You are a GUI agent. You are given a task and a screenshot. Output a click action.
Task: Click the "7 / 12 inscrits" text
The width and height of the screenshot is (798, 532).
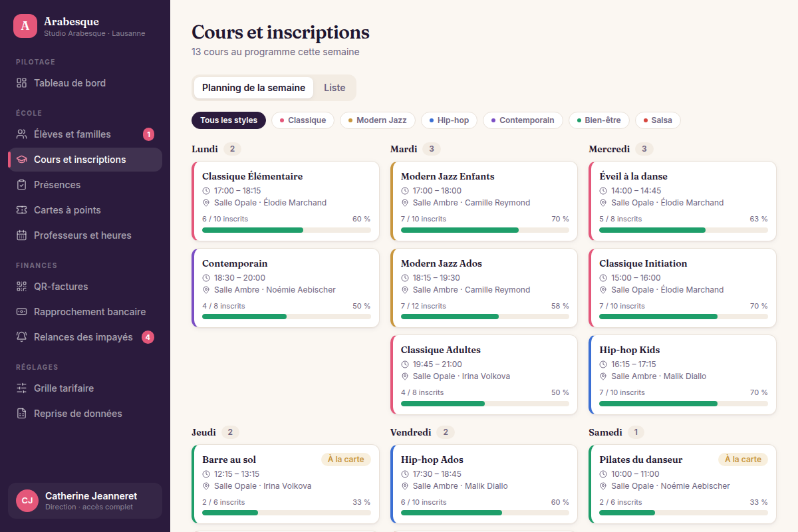point(424,306)
